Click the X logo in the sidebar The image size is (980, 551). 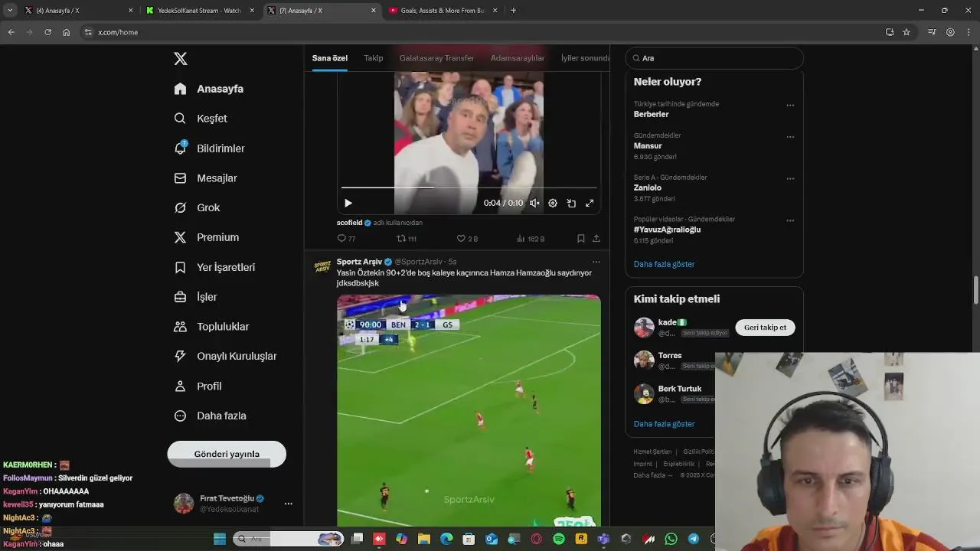(181, 59)
